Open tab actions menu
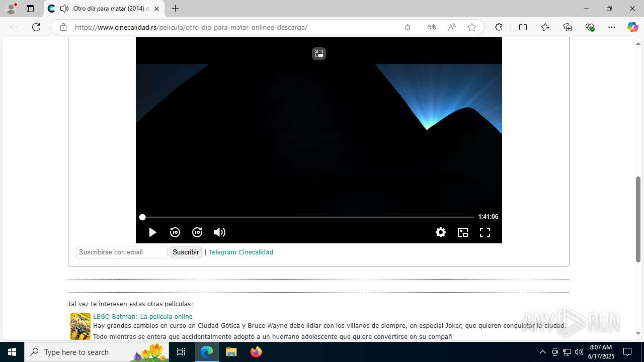This screenshot has width=644, height=362. [x=30, y=9]
